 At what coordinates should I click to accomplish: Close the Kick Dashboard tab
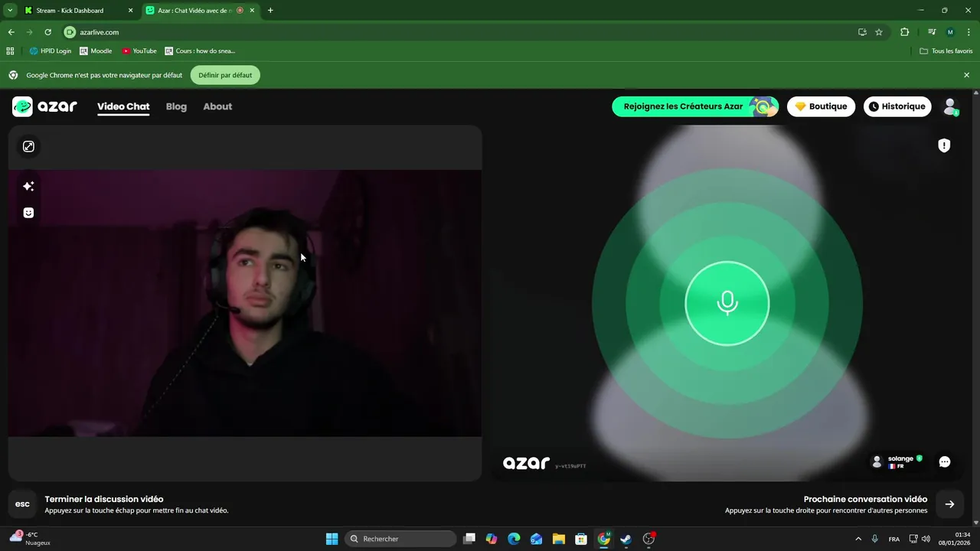[x=130, y=11]
